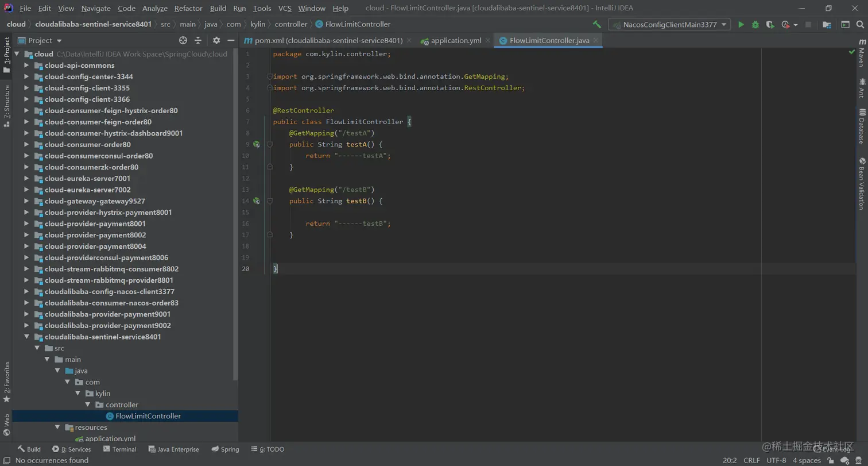868x466 pixels.
Task: Open the Terminal tool window button
Action: tap(119, 449)
